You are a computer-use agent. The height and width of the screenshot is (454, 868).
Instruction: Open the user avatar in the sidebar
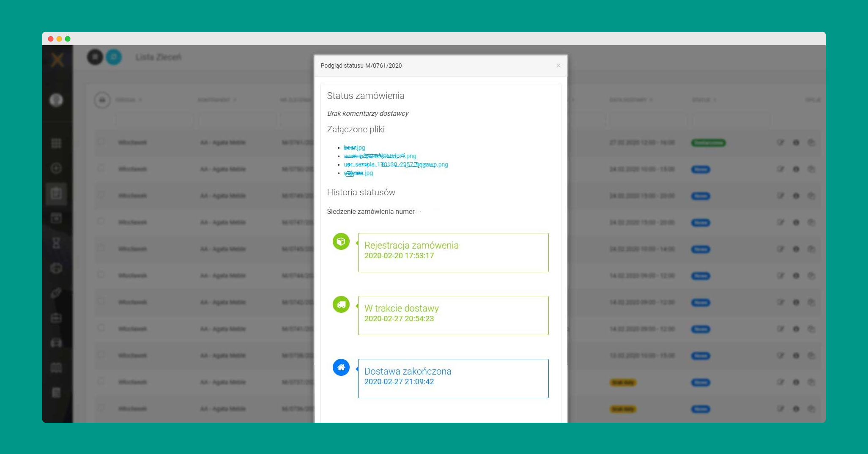pyautogui.click(x=56, y=100)
